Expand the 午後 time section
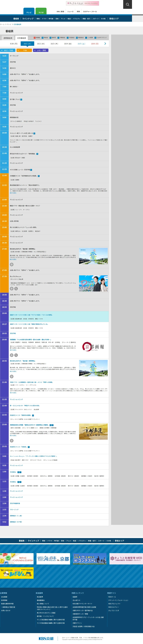The height and width of the screenshot is (644, 143). click(24, 50)
